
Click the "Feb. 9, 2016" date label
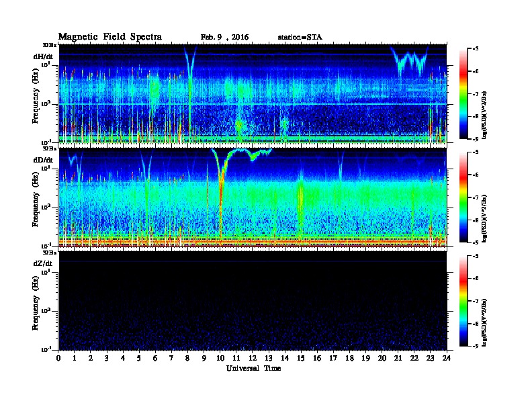pos(224,38)
